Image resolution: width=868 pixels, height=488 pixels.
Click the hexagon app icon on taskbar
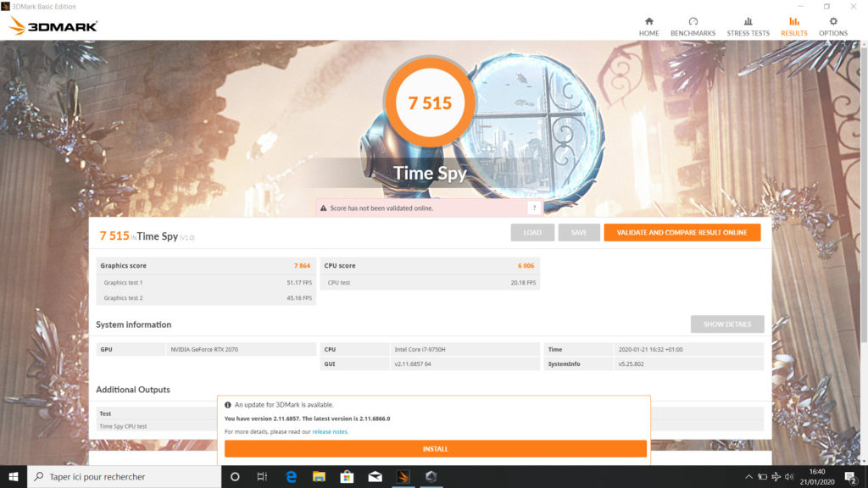[431, 476]
